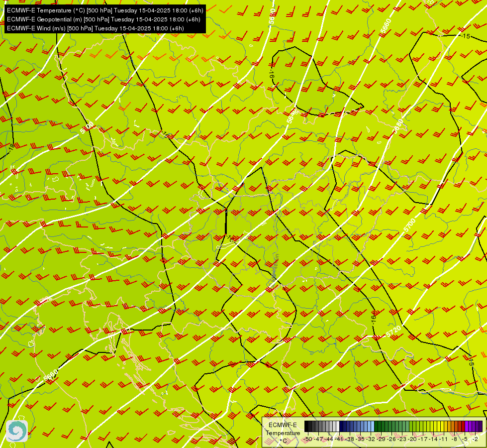Screen dimensions: 487x448
Task: Click the 5720 geopotential contour label
Action: click(x=393, y=332)
